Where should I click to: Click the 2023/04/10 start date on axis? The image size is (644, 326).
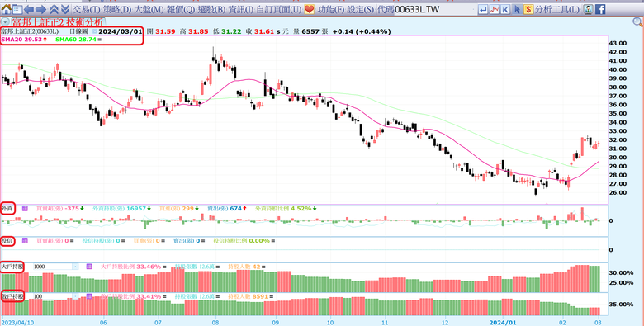[x=17, y=322]
